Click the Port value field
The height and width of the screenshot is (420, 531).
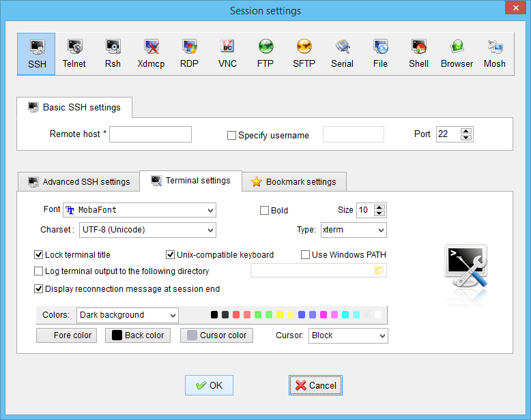click(x=448, y=134)
